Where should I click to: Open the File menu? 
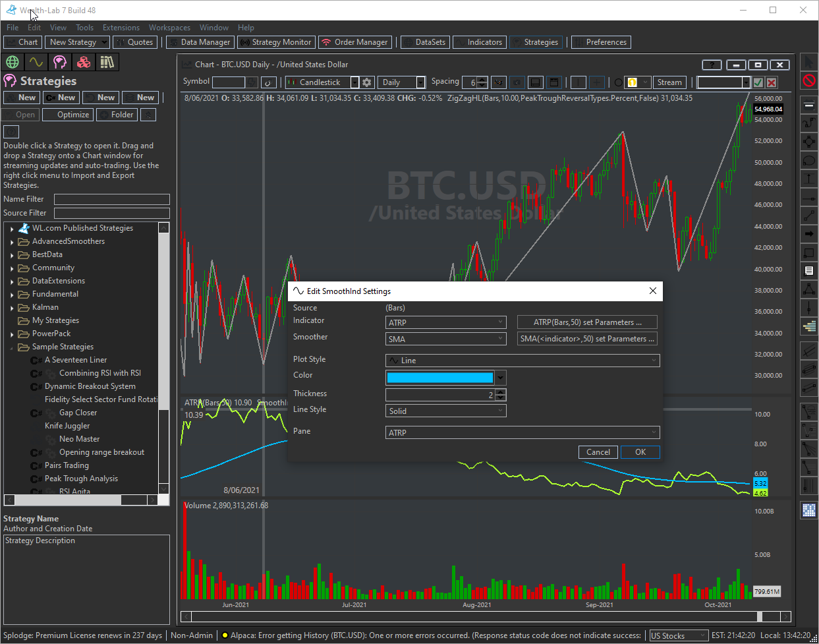click(x=13, y=28)
